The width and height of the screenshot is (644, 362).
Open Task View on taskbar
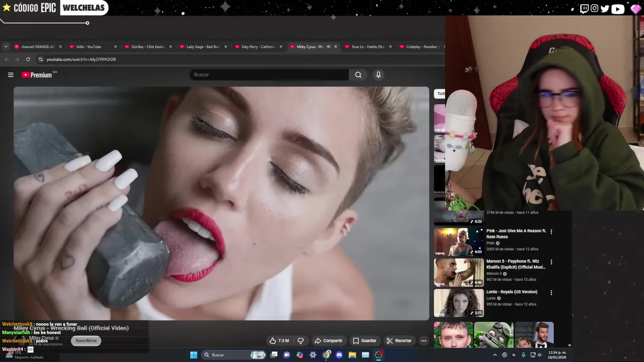274,355
